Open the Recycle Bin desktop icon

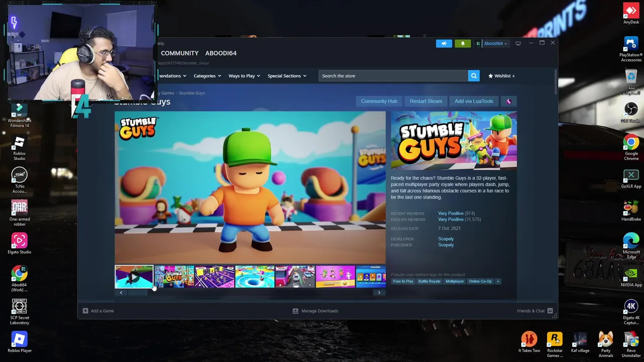click(x=631, y=82)
